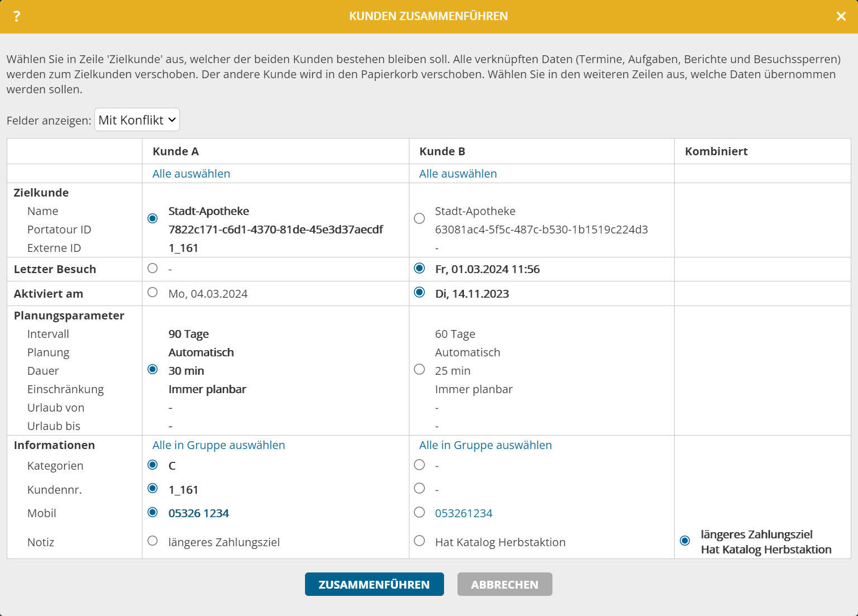Screen dimensions: 858x616
Task: Select Kunde B Planungsparameter with 60 Tage
Action: tap(420, 369)
